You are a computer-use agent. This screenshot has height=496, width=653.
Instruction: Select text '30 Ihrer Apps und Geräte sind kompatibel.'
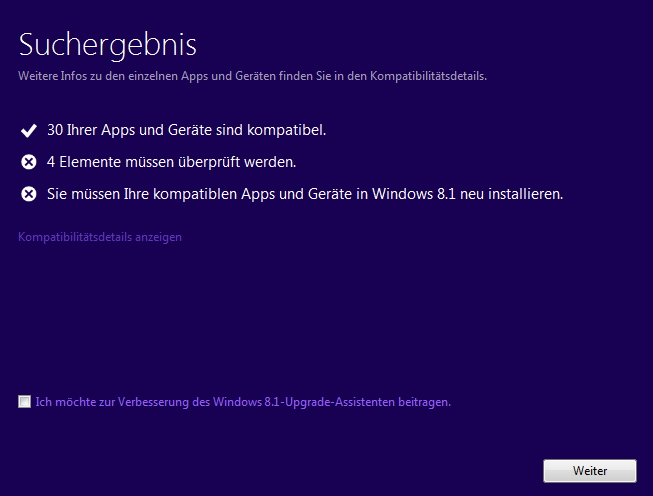[187, 130]
